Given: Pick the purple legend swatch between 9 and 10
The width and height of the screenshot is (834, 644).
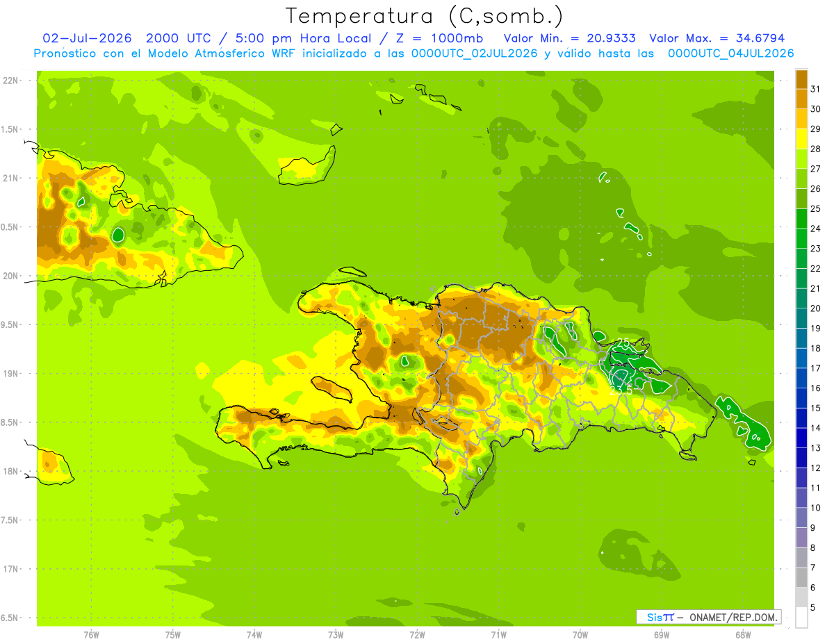Looking at the screenshot, I should click(x=801, y=518).
